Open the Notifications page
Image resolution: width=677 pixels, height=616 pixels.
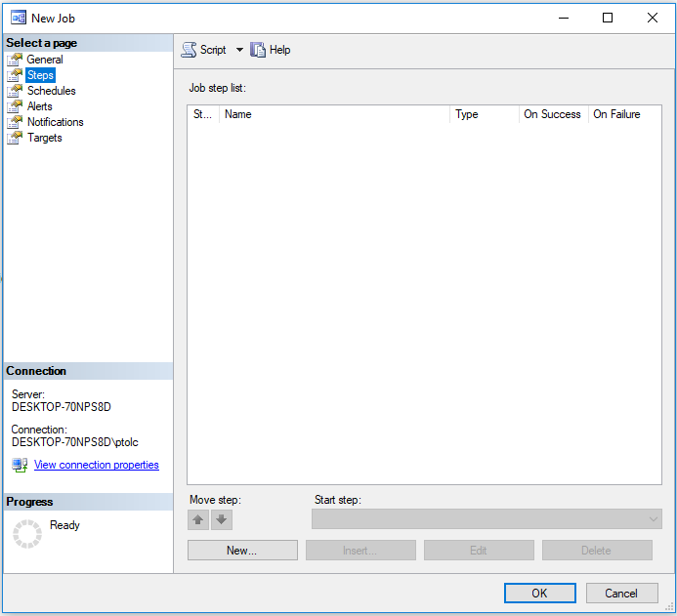[55, 122]
